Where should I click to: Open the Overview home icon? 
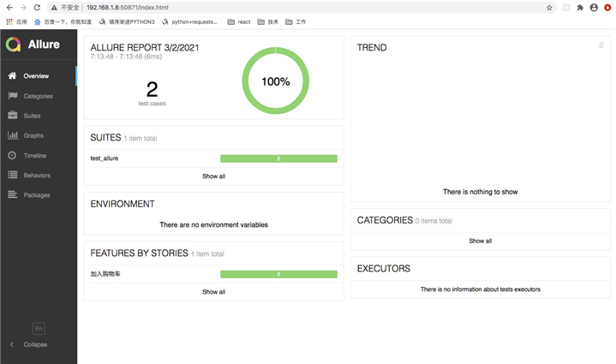point(12,75)
